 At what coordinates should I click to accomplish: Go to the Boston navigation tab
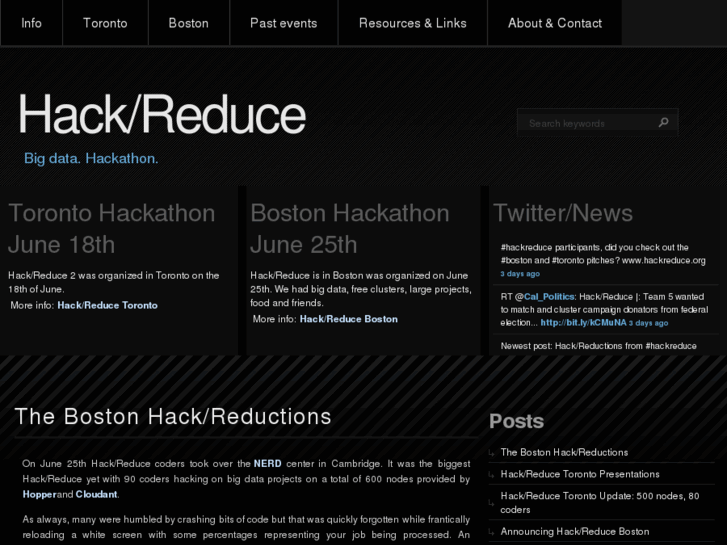(x=189, y=23)
